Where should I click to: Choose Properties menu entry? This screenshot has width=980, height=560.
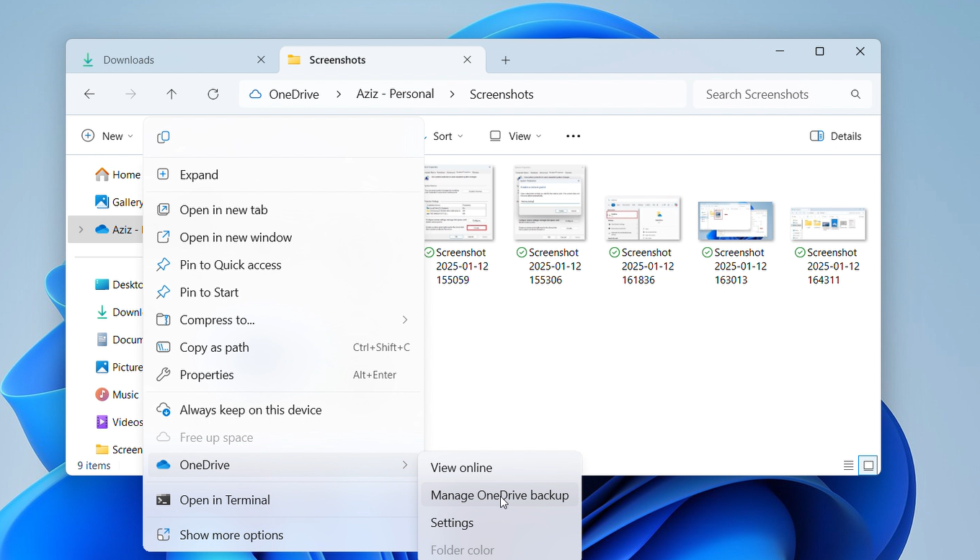click(284, 375)
